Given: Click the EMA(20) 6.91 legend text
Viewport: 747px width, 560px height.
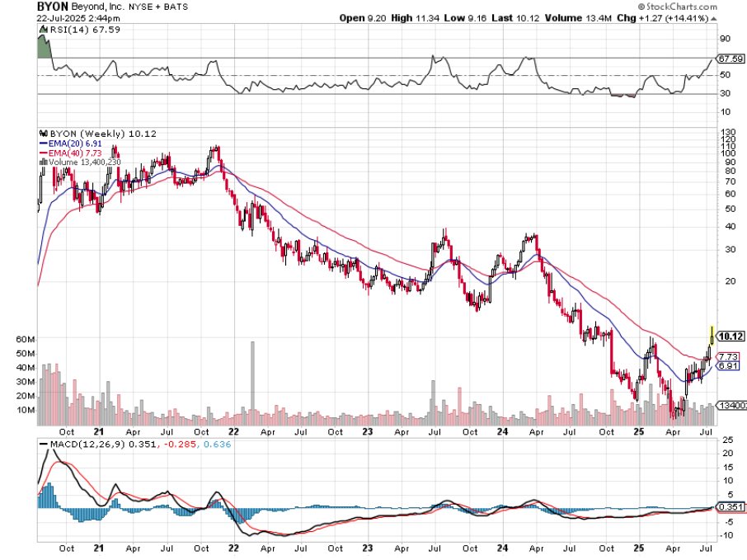Looking at the screenshot, I should (75, 144).
